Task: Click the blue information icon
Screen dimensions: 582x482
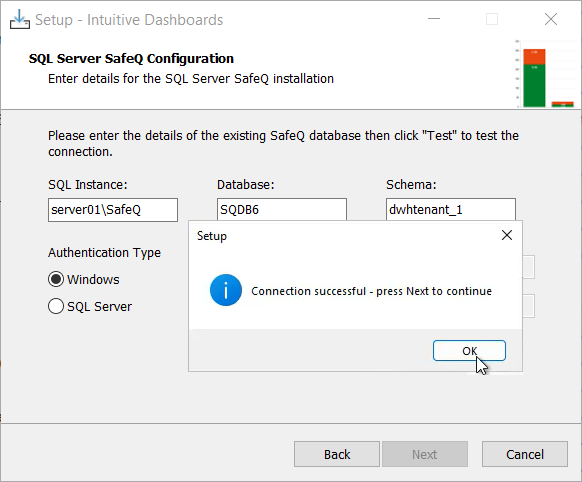Action: [226, 290]
